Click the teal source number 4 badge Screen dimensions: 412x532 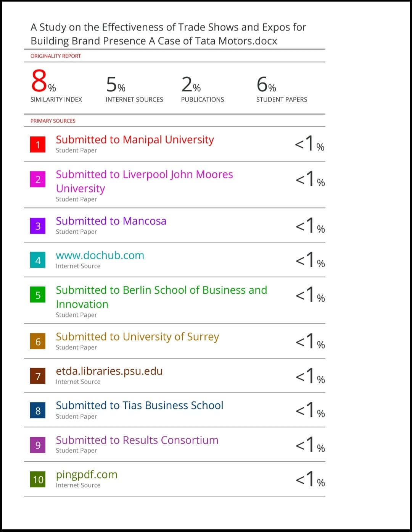(38, 260)
